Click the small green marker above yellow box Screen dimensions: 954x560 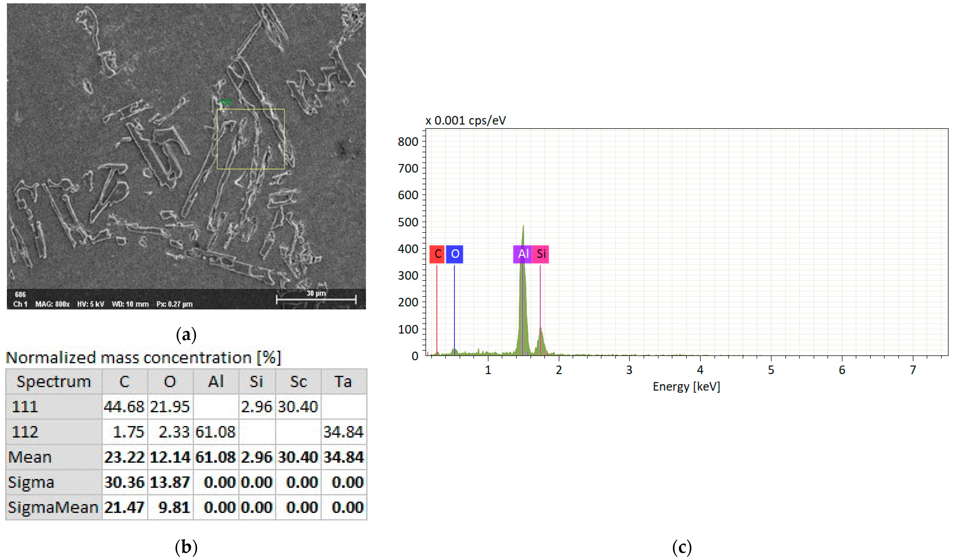226,102
